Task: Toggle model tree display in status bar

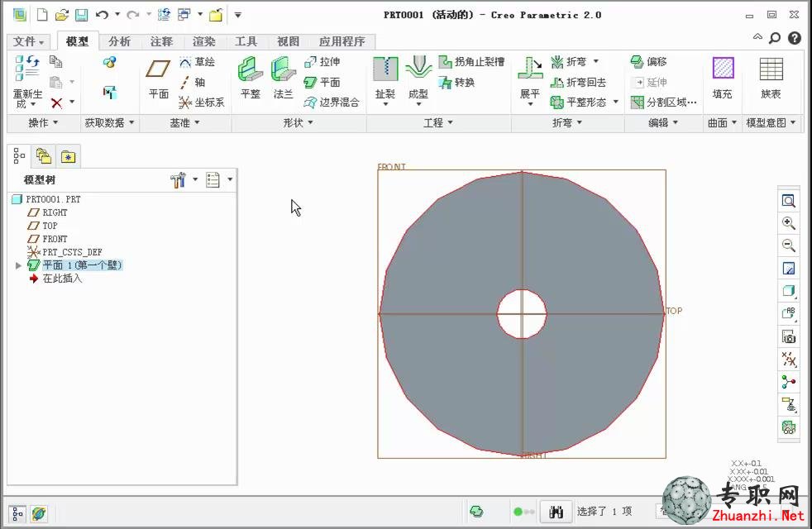Action: click(17, 514)
